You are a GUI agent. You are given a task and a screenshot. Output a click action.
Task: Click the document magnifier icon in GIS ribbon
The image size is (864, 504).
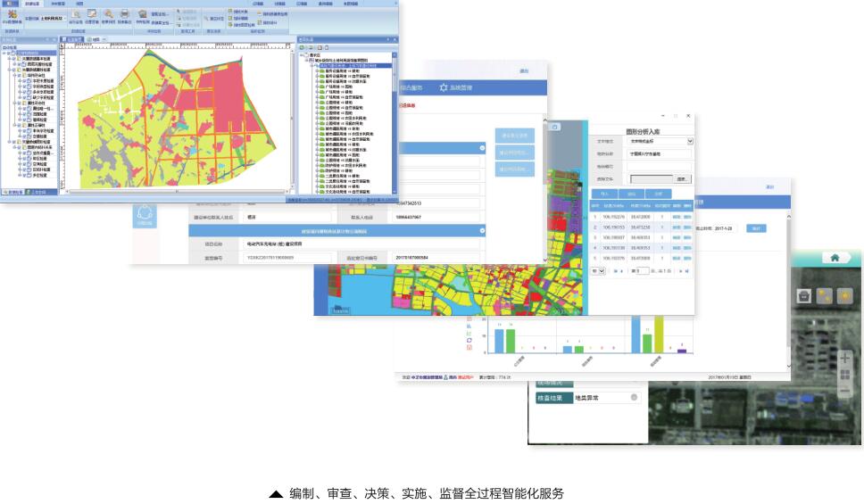pyautogui.click(x=76, y=13)
